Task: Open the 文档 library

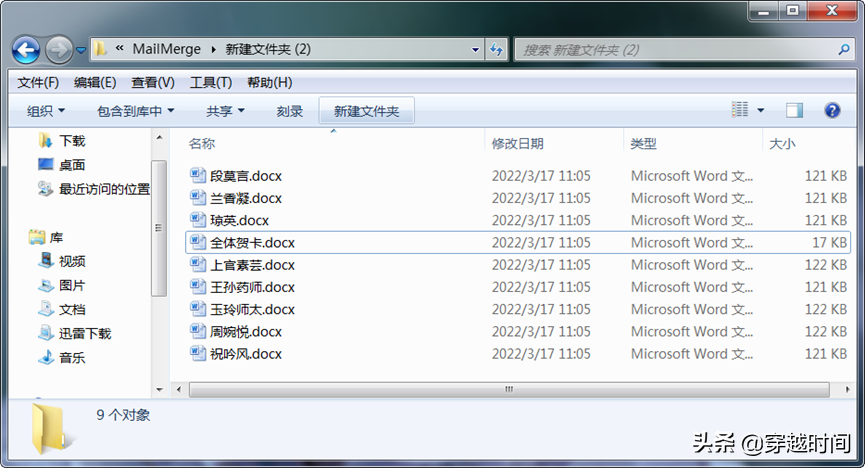Action: (x=72, y=309)
